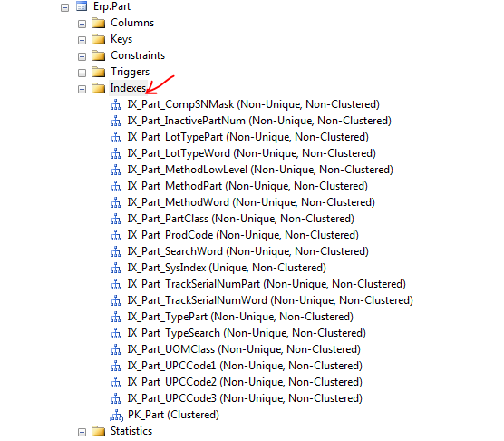Select IX_Part_ProdCode index text
Viewport: 504px width, 441px height.
tap(243, 235)
